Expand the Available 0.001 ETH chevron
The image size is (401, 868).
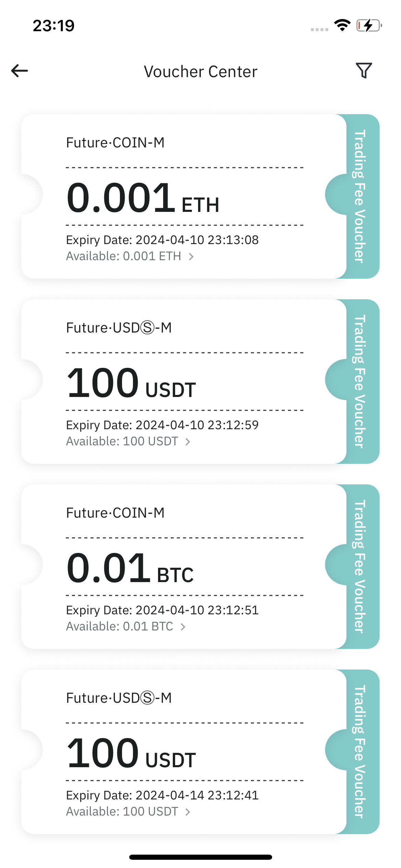pyautogui.click(x=191, y=256)
